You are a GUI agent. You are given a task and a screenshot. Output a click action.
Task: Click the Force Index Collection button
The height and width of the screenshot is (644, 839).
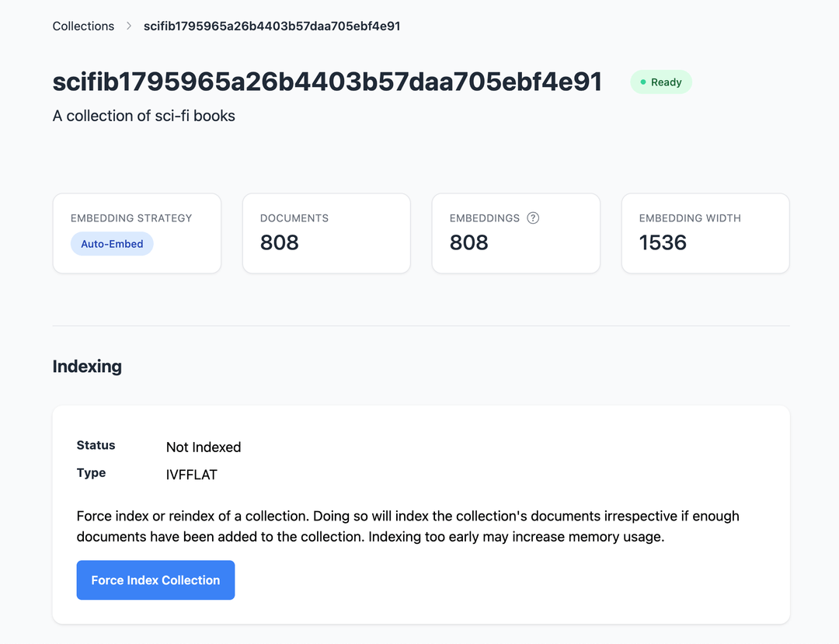(155, 580)
